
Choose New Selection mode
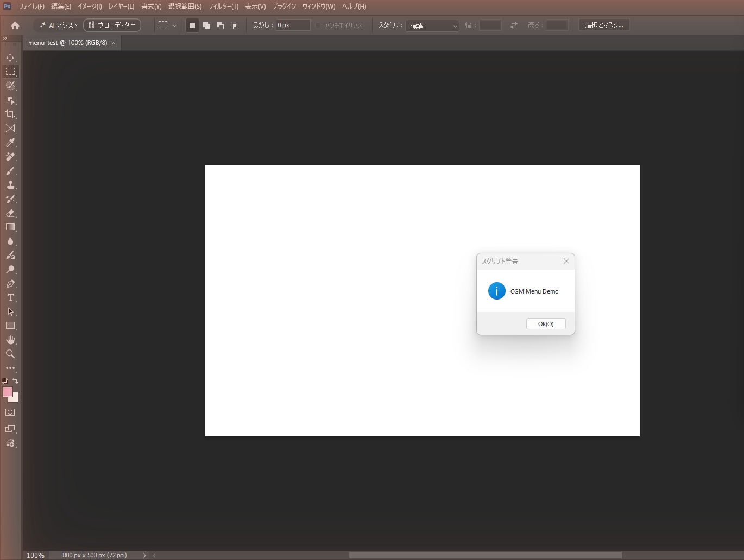[192, 25]
